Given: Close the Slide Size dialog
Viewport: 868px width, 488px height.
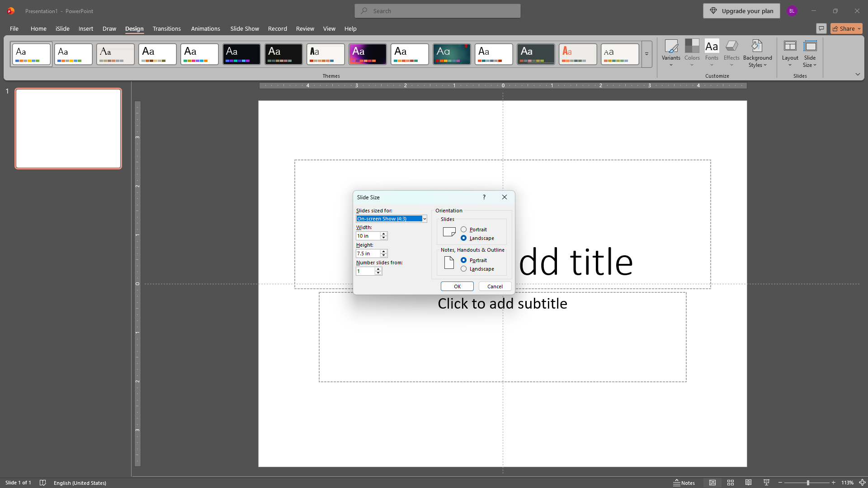Looking at the screenshot, I should pyautogui.click(x=505, y=197).
